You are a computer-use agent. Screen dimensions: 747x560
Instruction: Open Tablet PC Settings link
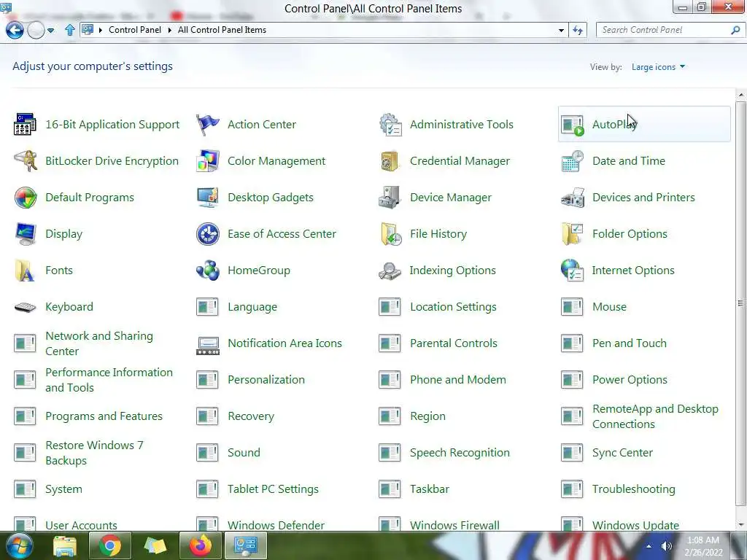tap(273, 489)
